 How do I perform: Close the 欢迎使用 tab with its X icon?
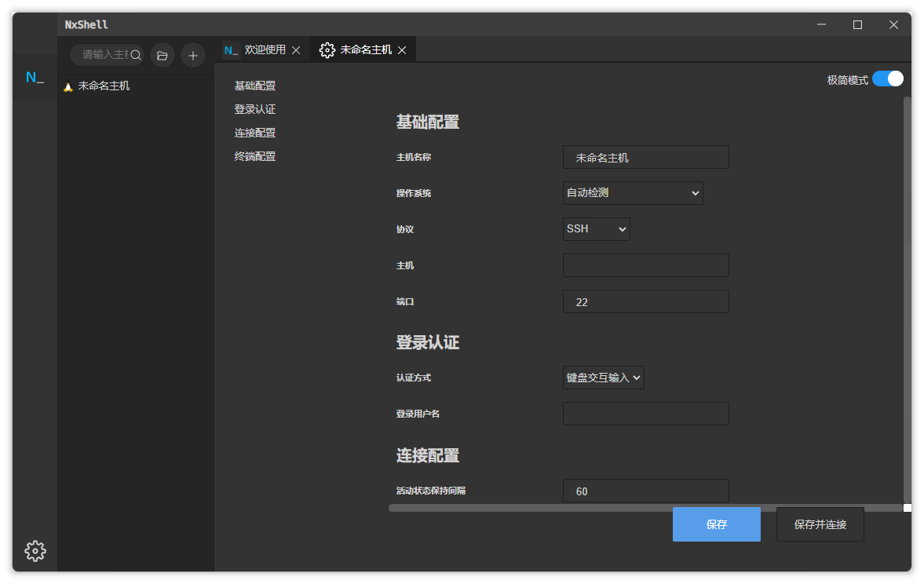tap(296, 49)
